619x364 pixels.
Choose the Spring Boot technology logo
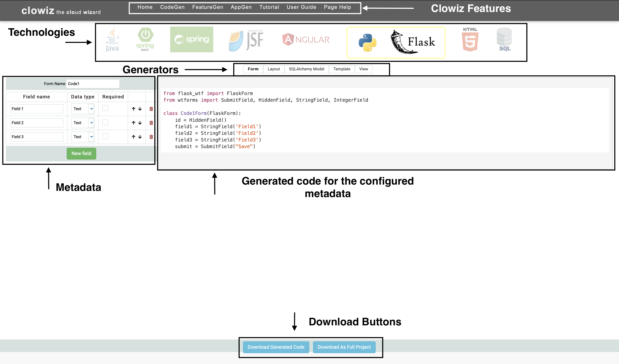click(145, 40)
